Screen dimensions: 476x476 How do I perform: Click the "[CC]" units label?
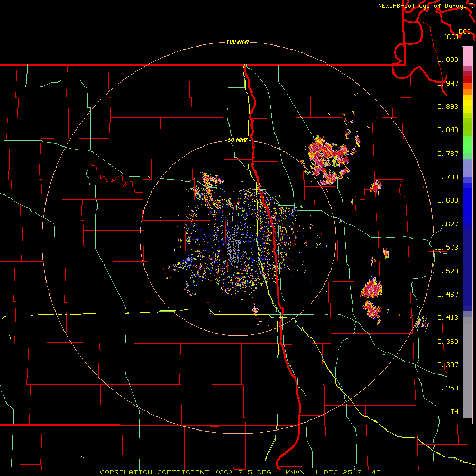pyautogui.click(x=452, y=36)
